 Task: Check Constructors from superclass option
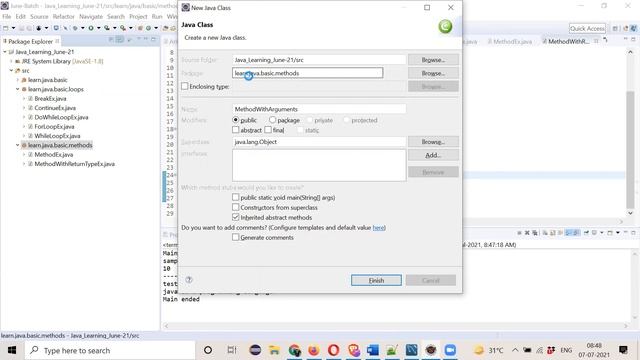[x=236, y=207]
